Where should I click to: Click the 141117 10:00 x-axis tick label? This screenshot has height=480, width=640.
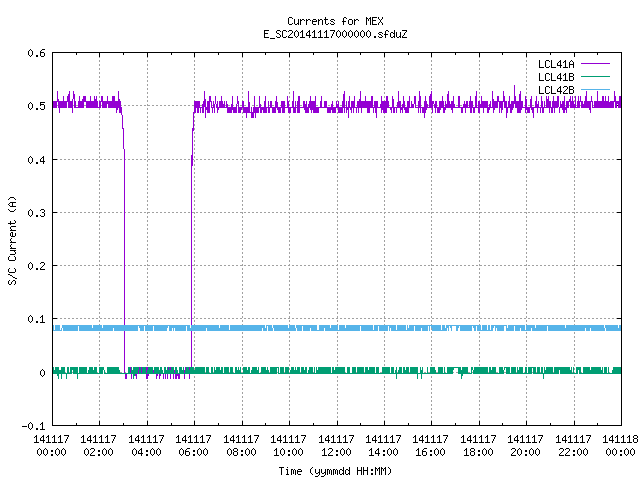tap(289, 446)
